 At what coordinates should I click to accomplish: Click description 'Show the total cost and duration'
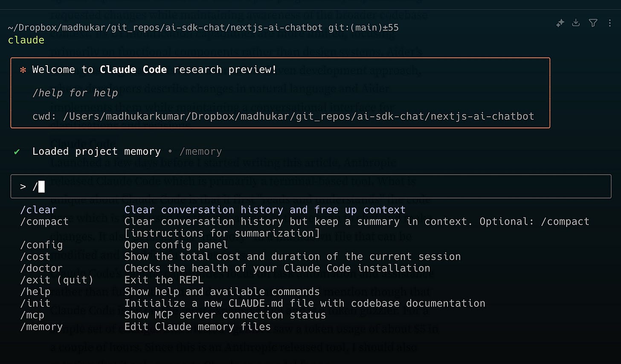(x=293, y=257)
